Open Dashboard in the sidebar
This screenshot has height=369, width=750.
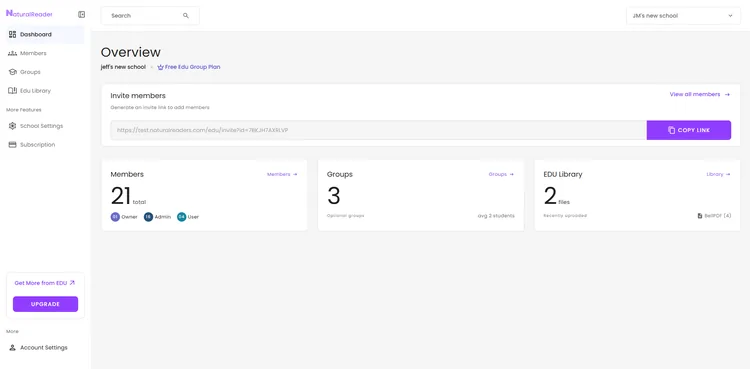[x=45, y=34]
